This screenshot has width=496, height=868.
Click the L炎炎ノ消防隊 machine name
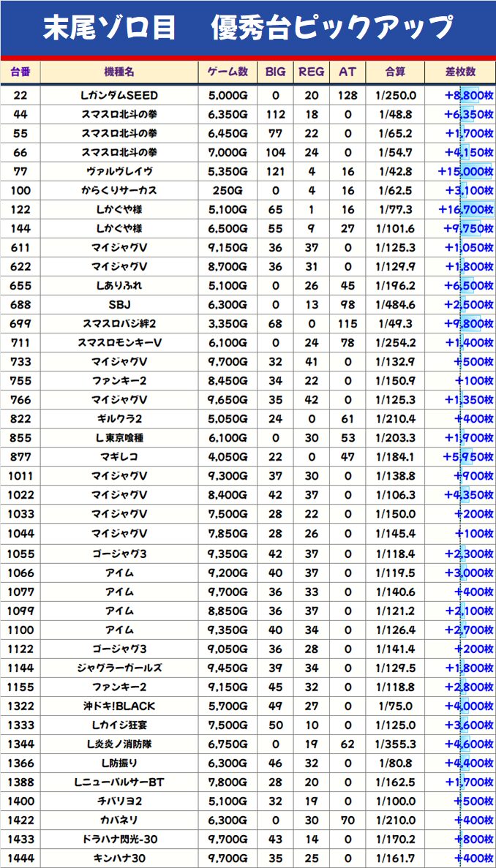pyautogui.click(x=119, y=744)
